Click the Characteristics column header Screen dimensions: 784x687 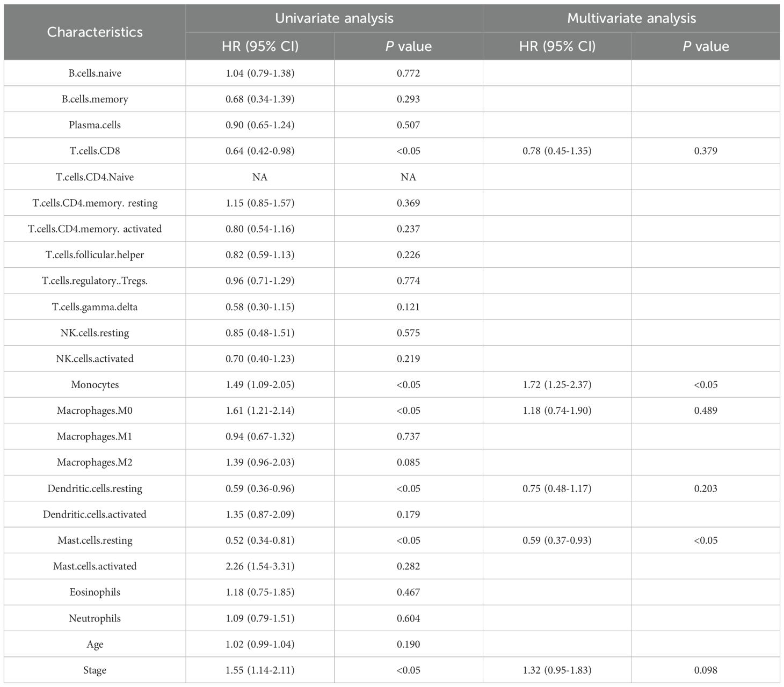pyautogui.click(x=95, y=32)
